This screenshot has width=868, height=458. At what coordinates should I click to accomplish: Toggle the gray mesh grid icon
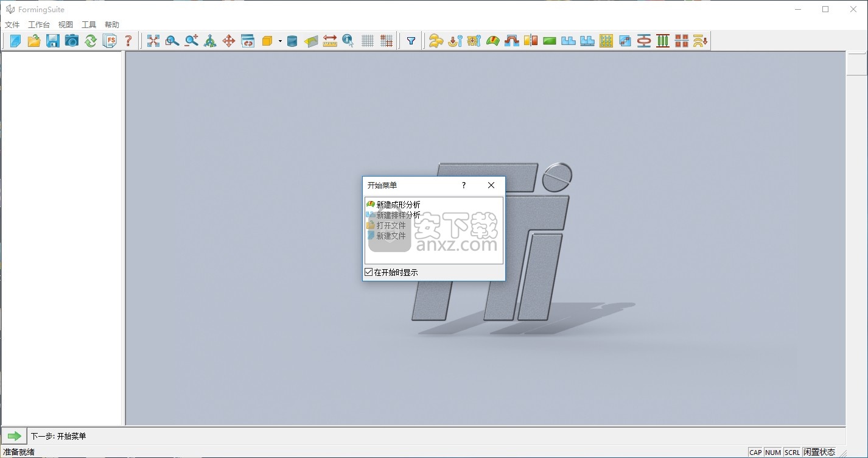[368, 41]
